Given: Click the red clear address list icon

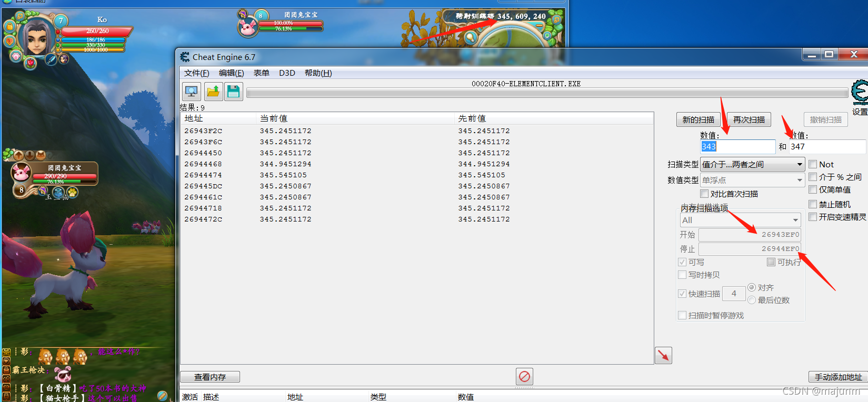Looking at the screenshot, I should pyautogui.click(x=524, y=376).
